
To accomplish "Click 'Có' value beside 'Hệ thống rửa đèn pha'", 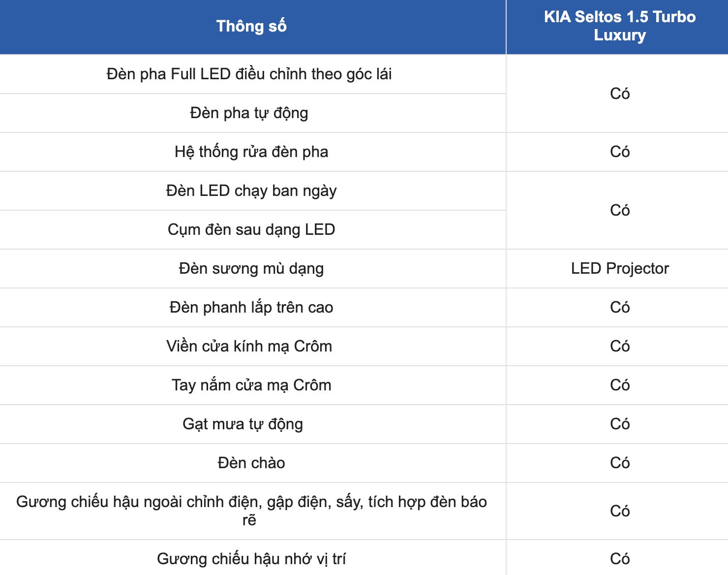I will click(619, 152).
